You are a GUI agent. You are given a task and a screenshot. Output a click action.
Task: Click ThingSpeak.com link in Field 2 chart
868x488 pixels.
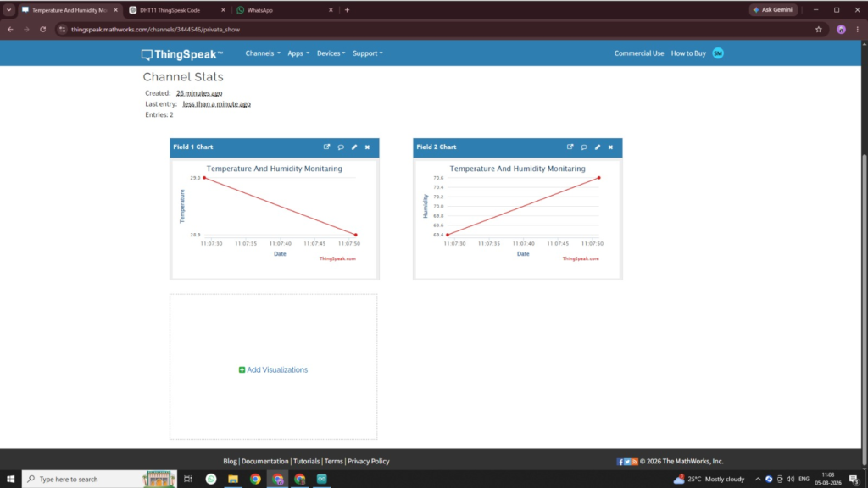[x=581, y=258]
